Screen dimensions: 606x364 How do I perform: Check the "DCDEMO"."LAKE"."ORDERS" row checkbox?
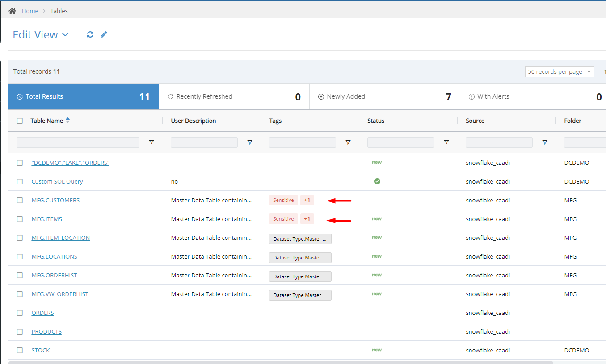20,163
